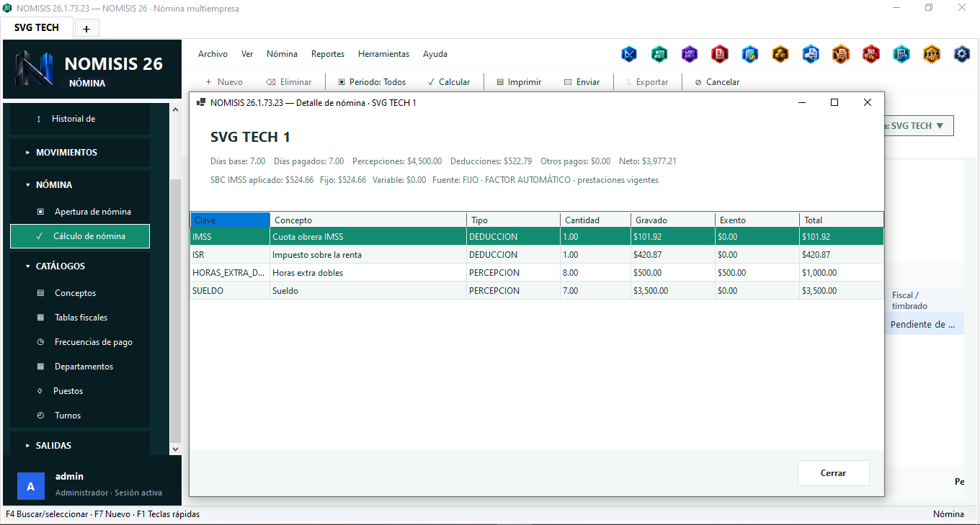Open the blue document-with-coins module icon
This screenshot has height=525, width=980.
pyautogui.click(x=750, y=54)
